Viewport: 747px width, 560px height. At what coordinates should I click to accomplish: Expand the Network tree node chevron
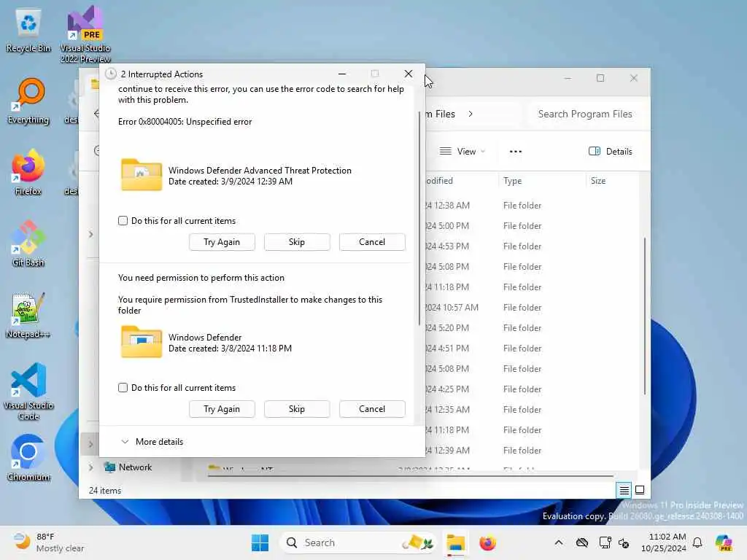(x=90, y=467)
